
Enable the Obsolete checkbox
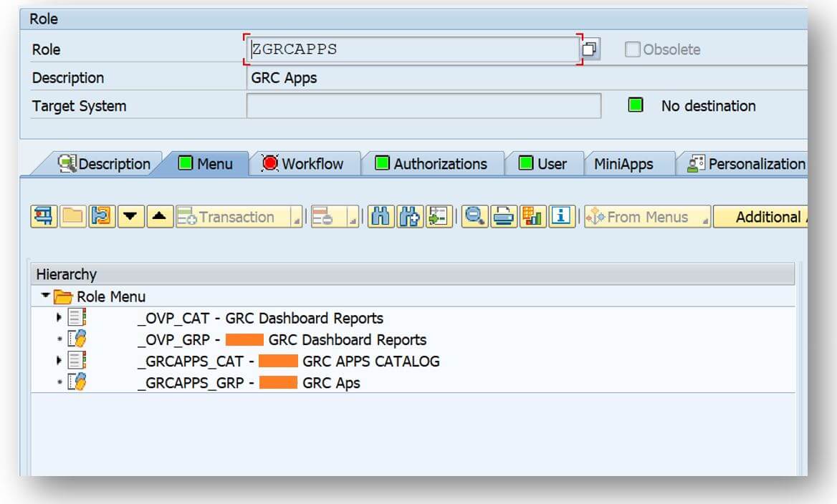(632, 49)
